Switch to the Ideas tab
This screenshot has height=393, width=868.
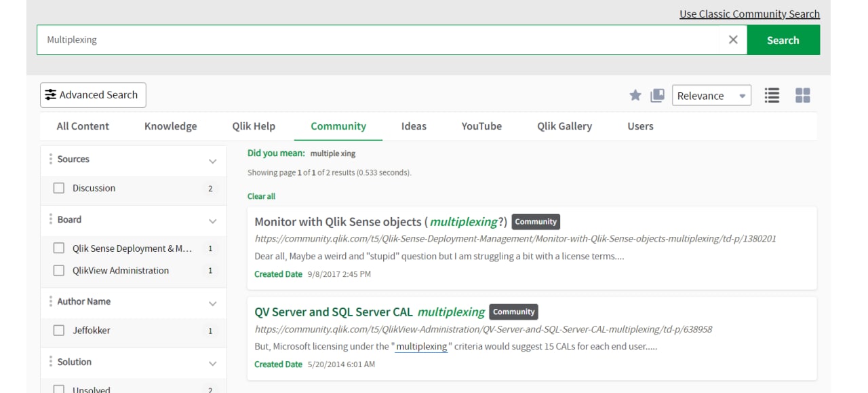pyautogui.click(x=414, y=126)
